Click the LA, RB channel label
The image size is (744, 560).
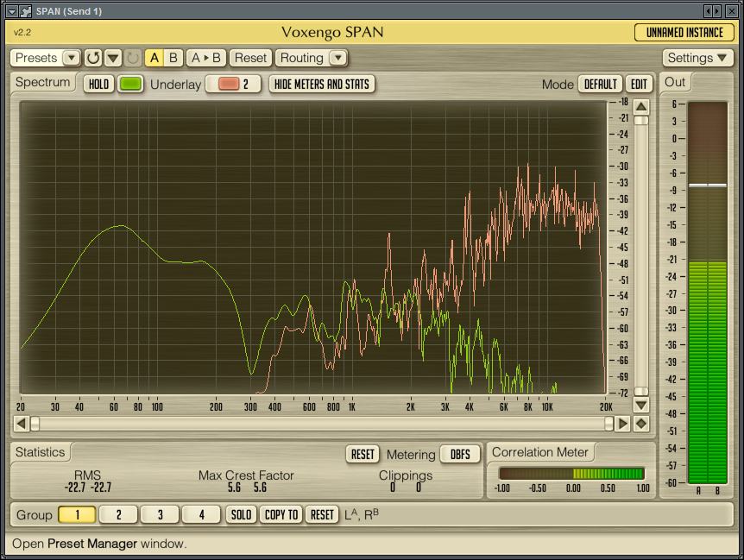tap(362, 514)
